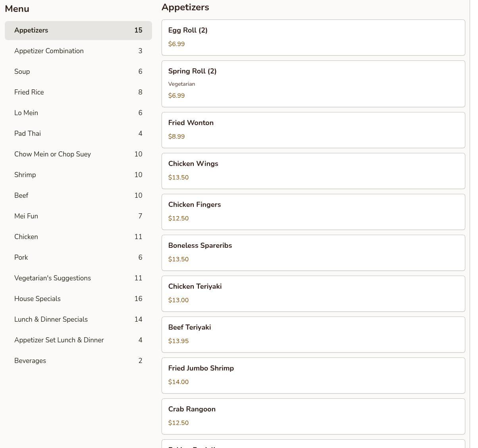The image size is (478, 448).
Task: Pick the Chicken Wings appetizer
Action: 313,171
